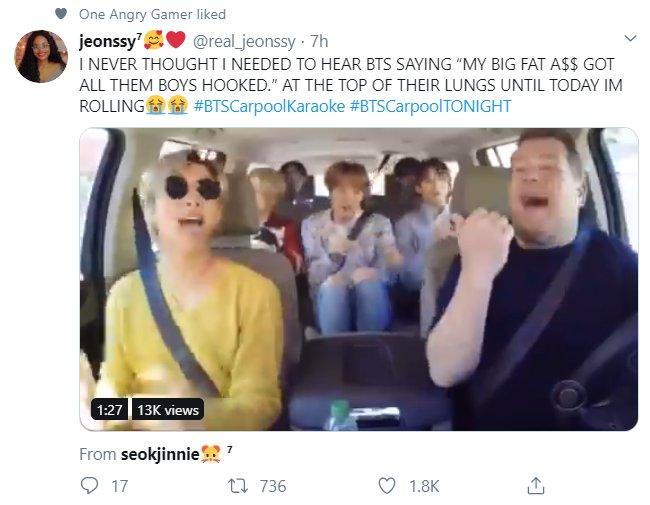Open jeonssy's profile avatar picture
650x505 pixels.
coord(41,57)
